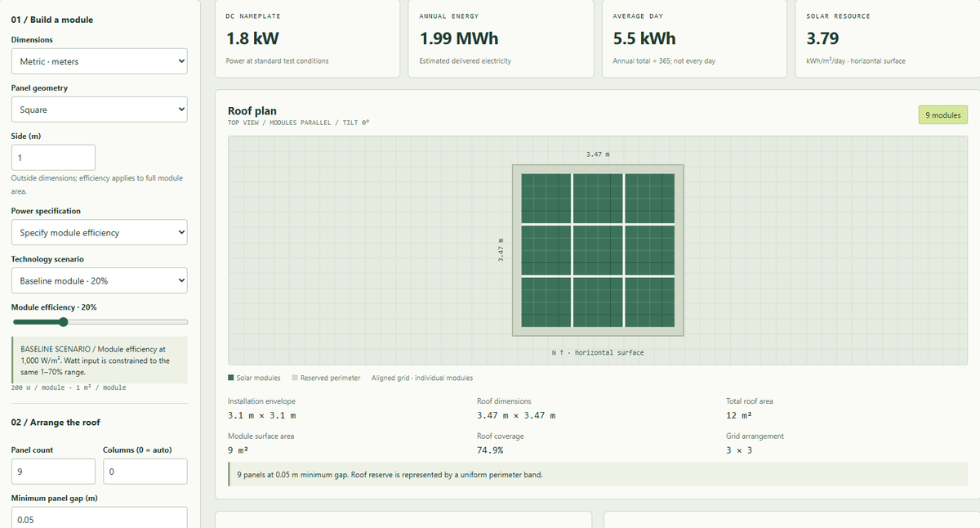Click the 02 / Arrange the roof heading
The height and width of the screenshot is (528, 980).
pyautogui.click(x=56, y=423)
